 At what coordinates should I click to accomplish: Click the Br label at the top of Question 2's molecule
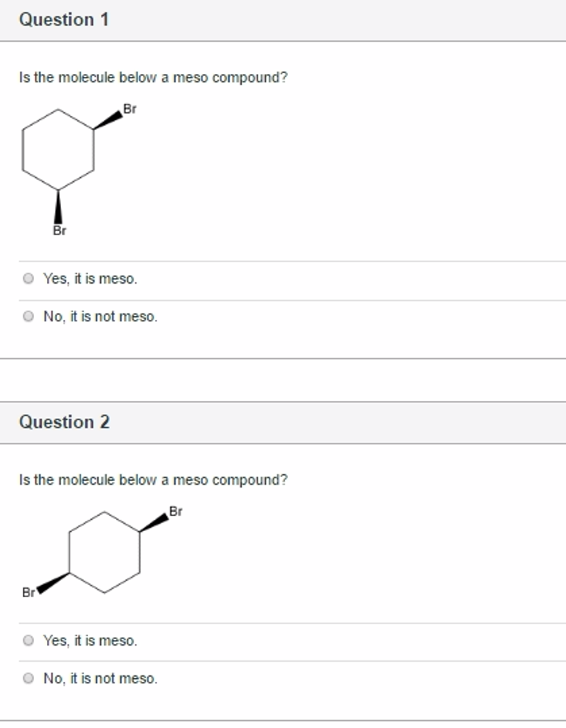[x=175, y=510]
